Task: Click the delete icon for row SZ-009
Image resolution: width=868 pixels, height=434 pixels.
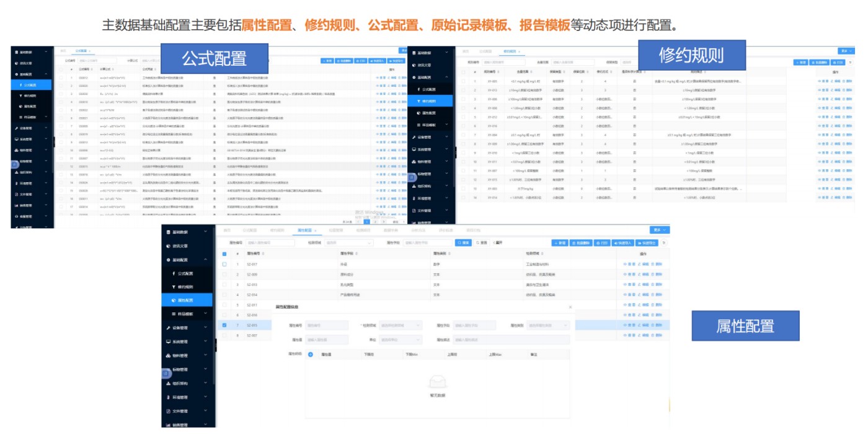Action: pos(653,275)
